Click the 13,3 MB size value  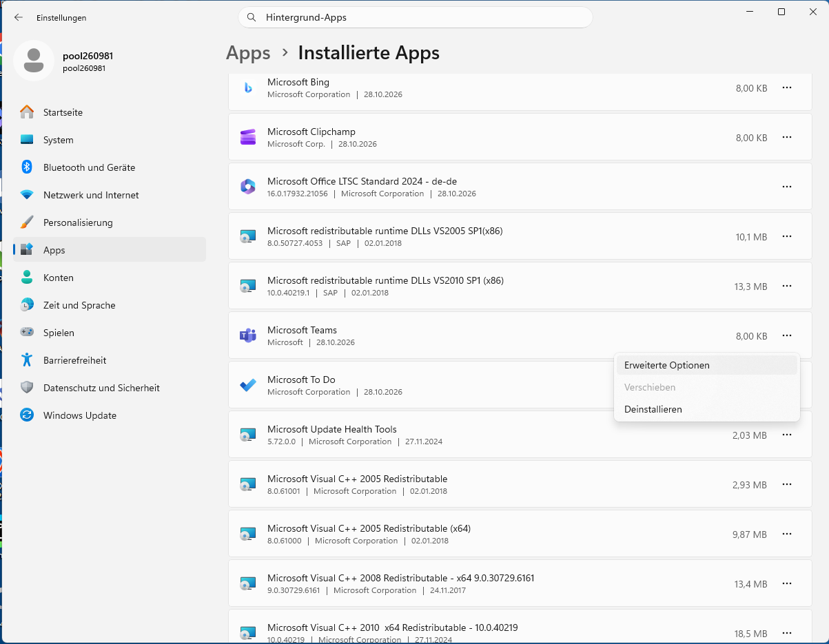(751, 287)
